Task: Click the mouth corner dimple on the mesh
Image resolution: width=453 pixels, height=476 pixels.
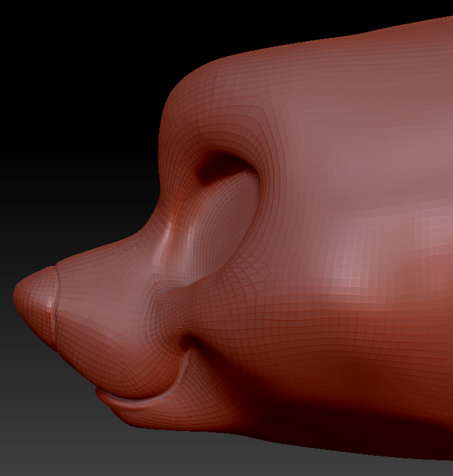Action: [x=189, y=342]
